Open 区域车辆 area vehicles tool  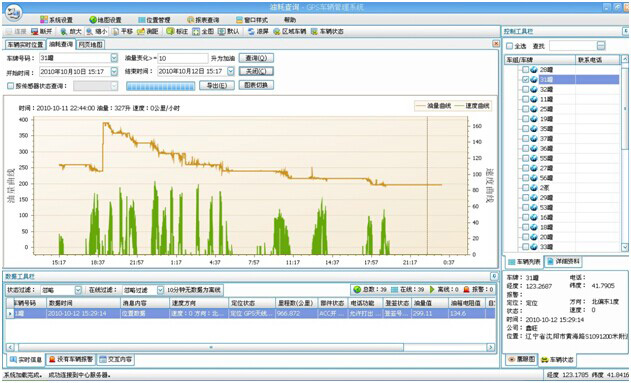click(x=289, y=31)
